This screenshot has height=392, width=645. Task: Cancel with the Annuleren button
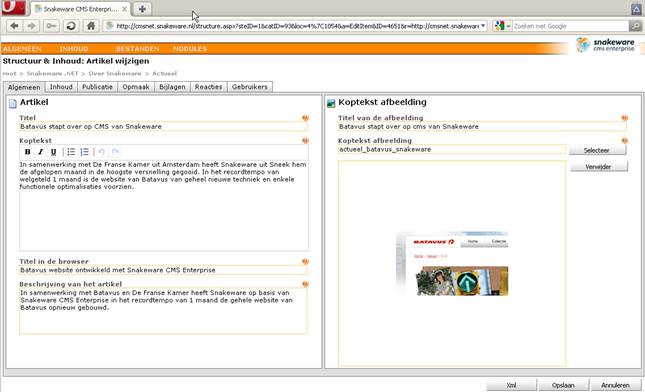(615, 385)
